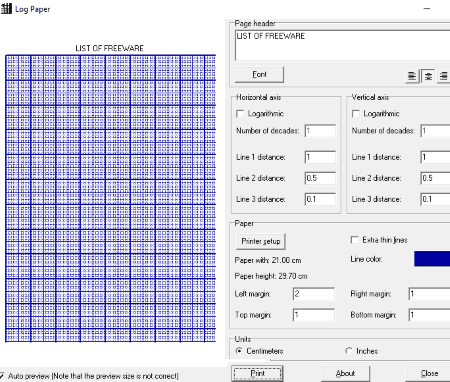
Task: Open Printer setup
Action: (x=261, y=241)
